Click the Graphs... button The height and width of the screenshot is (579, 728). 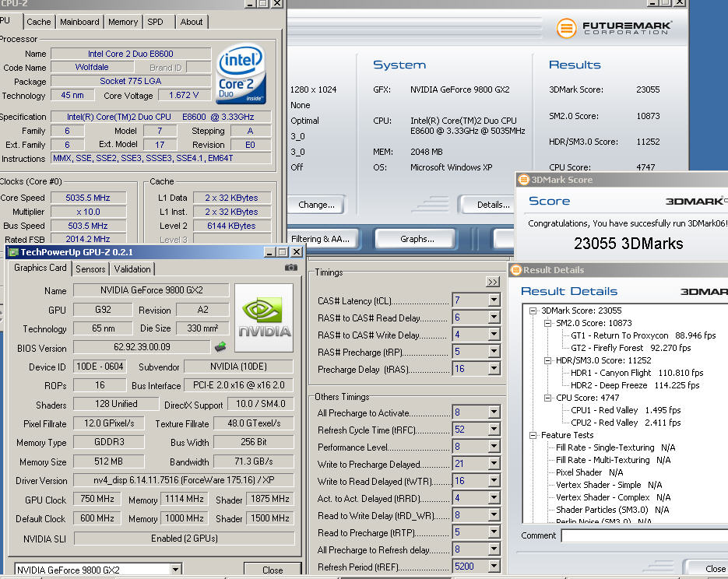(417, 239)
